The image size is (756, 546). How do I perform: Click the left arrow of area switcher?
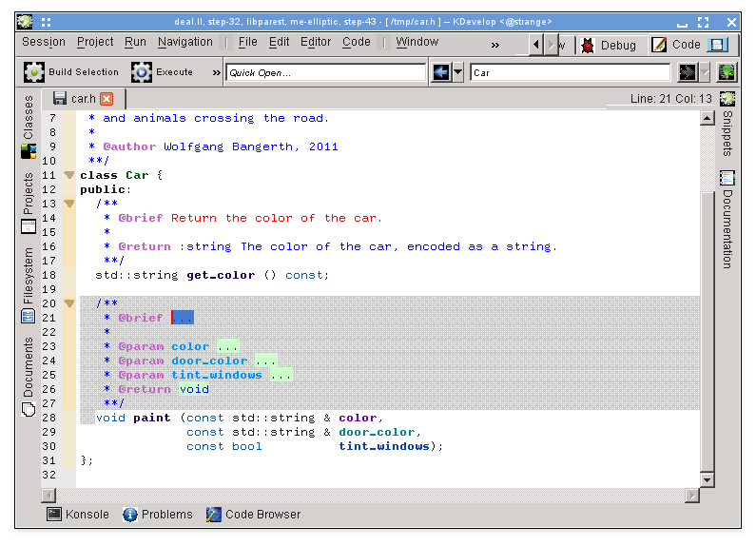click(536, 45)
